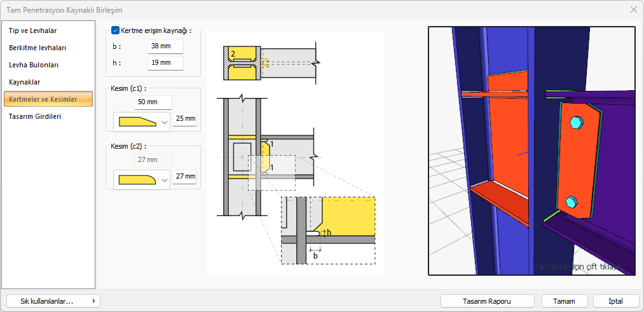Image resolution: width=644 pixels, height=312 pixels.
Task: Edit the 27 mm value beside c2 shape
Action: pos(185,177)
